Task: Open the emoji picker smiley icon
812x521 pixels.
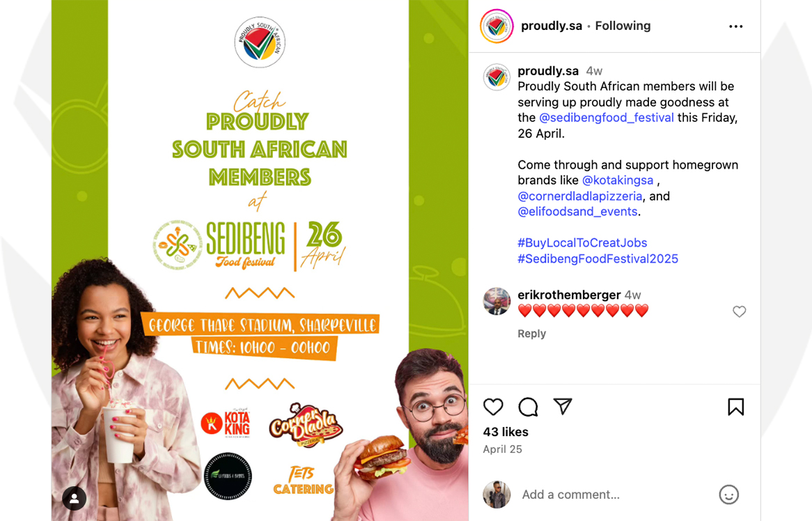Action: 728,495
